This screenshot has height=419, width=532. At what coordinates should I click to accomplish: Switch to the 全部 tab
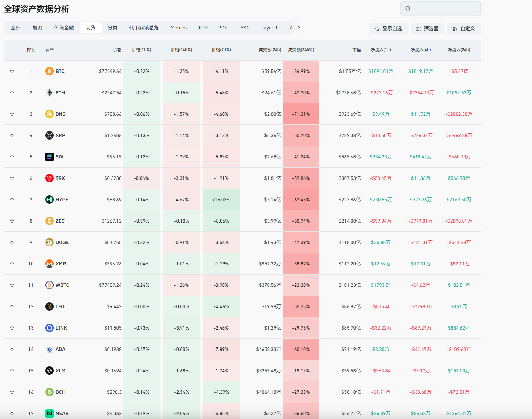(x=16, y=28)
